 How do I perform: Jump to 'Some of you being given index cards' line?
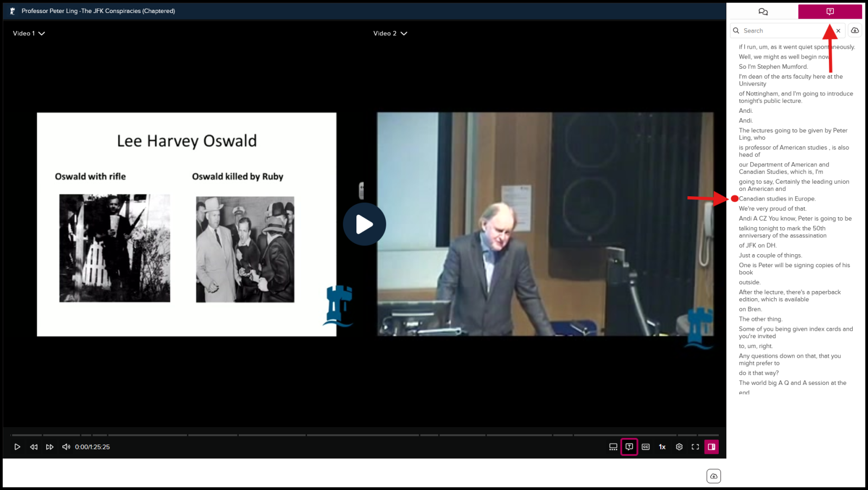(796, 332)
